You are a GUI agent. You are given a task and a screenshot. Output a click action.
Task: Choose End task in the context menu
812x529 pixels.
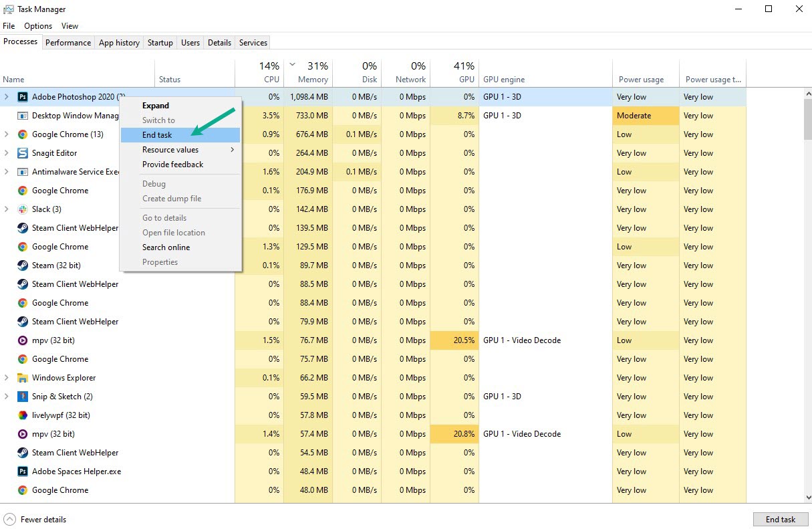[x=180, y=135]
